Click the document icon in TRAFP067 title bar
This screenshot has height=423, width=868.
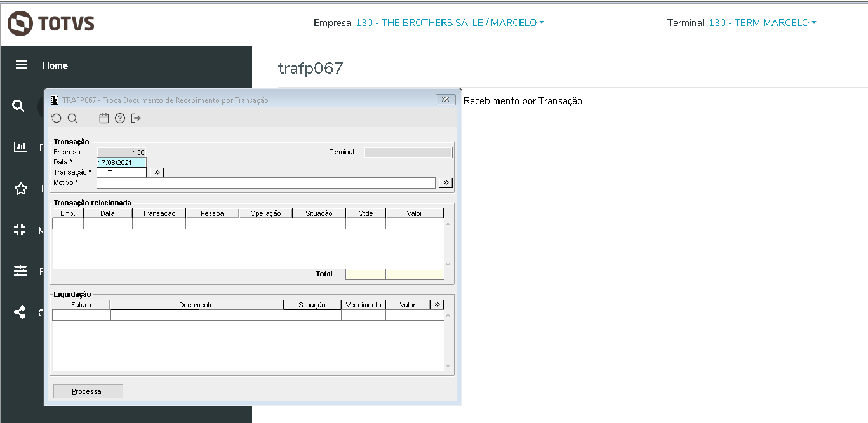coord(55,100)
